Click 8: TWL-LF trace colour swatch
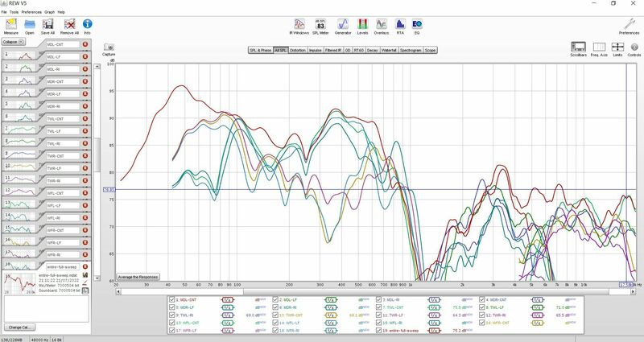Image resolution: width=644 pixels, height=342 pixels. tap(538, 307)
